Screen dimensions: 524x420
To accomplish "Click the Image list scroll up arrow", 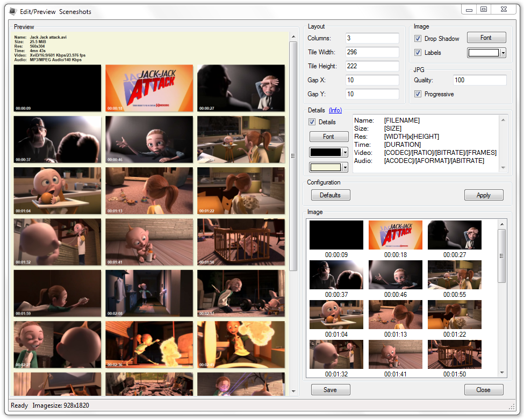I will coord(501,224).
